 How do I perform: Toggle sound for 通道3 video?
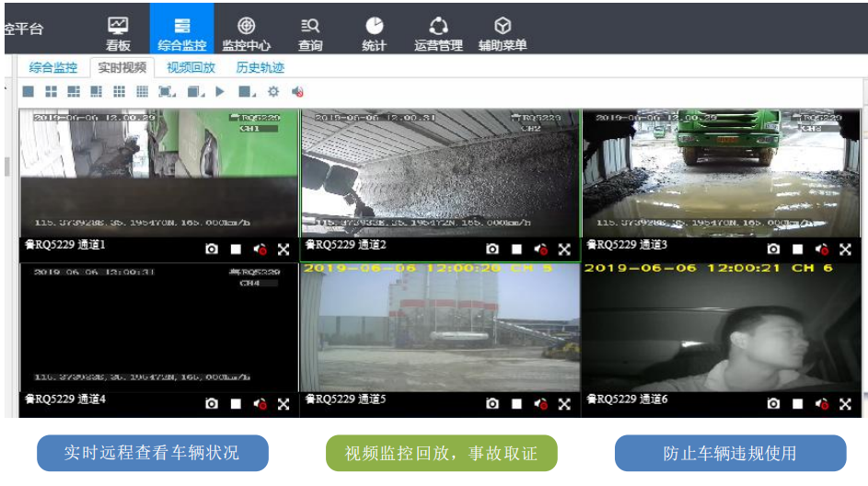[x=821, y=249]
